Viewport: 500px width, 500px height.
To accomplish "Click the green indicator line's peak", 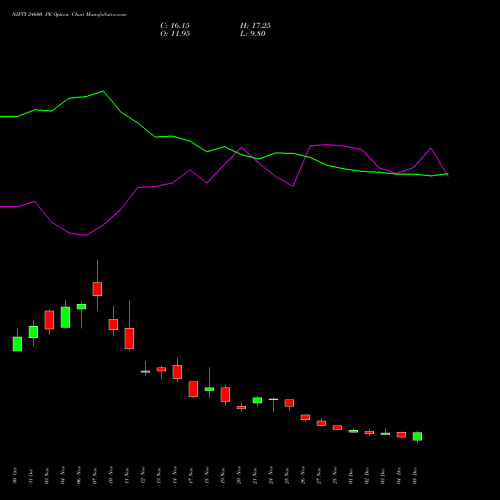I will pyautogui.click(x=103, y=91).
